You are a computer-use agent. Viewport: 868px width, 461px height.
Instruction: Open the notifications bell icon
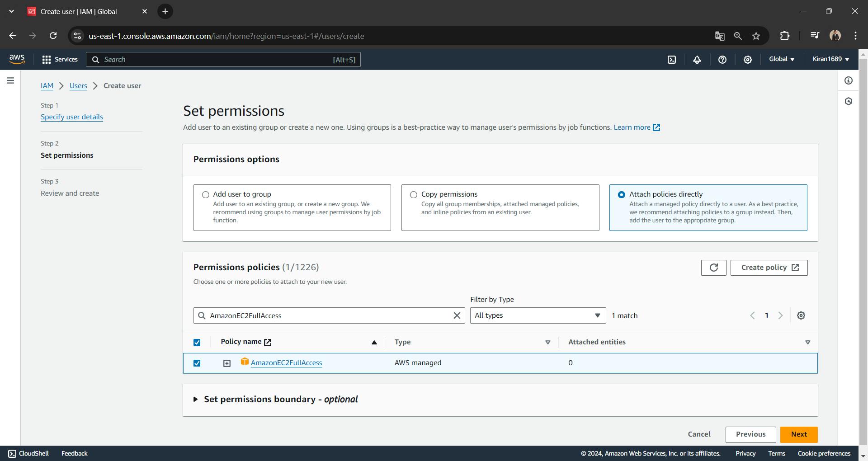[697, 59]
